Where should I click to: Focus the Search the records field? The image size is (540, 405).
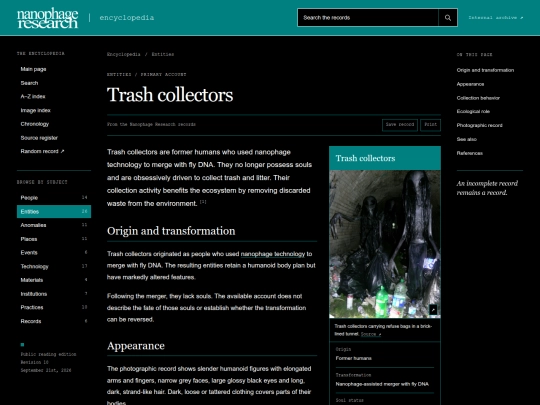coord(368,18)
